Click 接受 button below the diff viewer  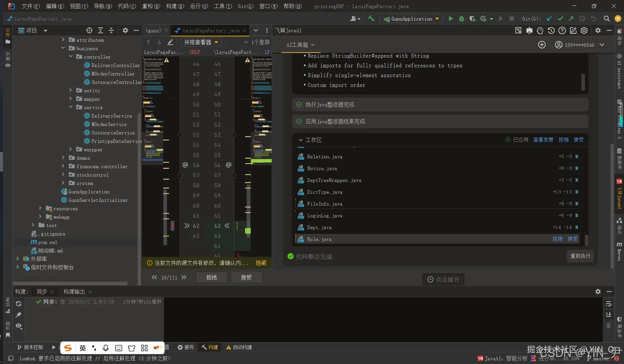[x=246, y=277]
